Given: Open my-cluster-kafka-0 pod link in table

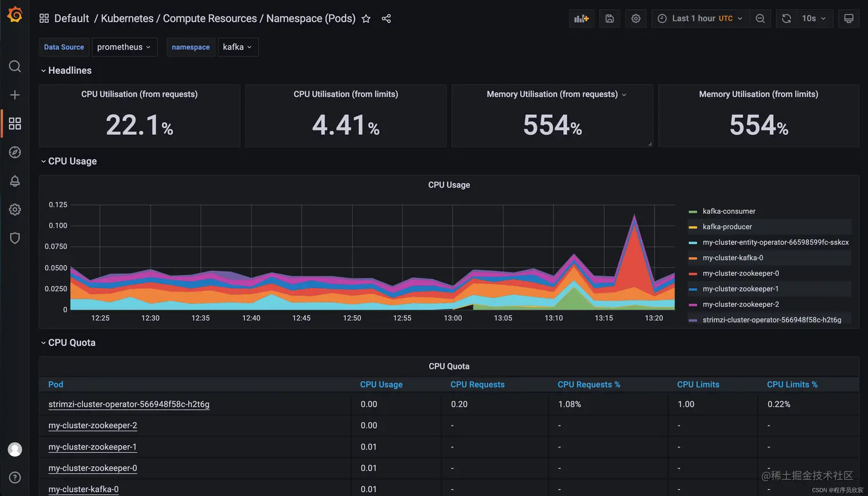Looking at the screenshot, I should coord(83,489).
